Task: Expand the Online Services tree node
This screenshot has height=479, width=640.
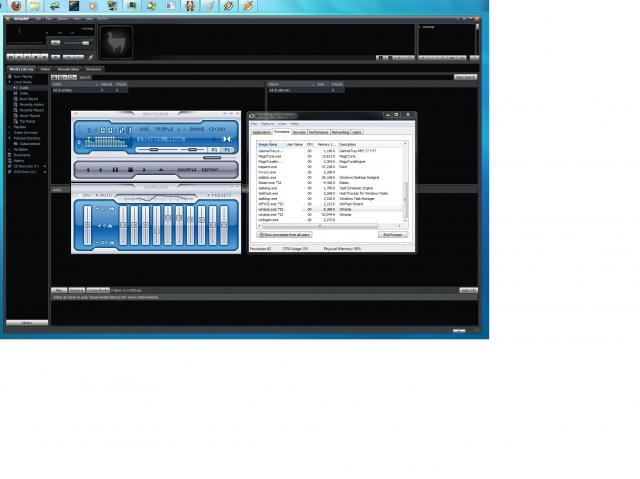Action: (x=9, y=133)
